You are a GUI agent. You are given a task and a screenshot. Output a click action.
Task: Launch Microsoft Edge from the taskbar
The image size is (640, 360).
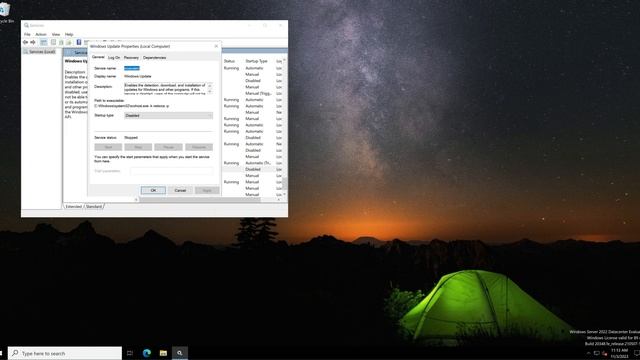147,353
